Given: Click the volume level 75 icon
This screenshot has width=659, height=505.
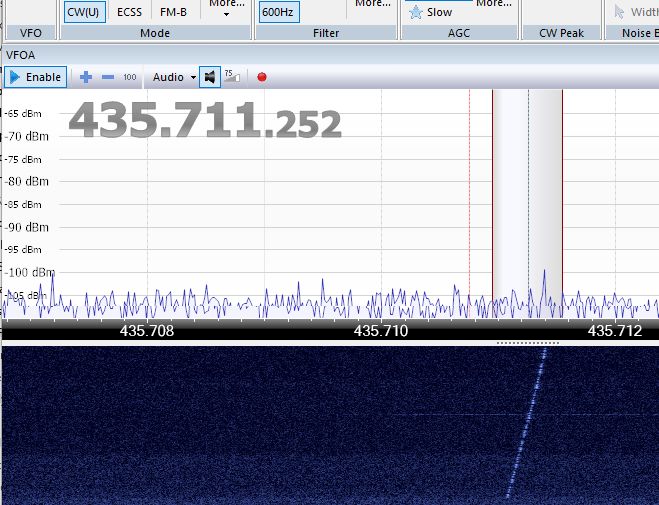Looking at the screenshot, I should [x=232, y=76].
